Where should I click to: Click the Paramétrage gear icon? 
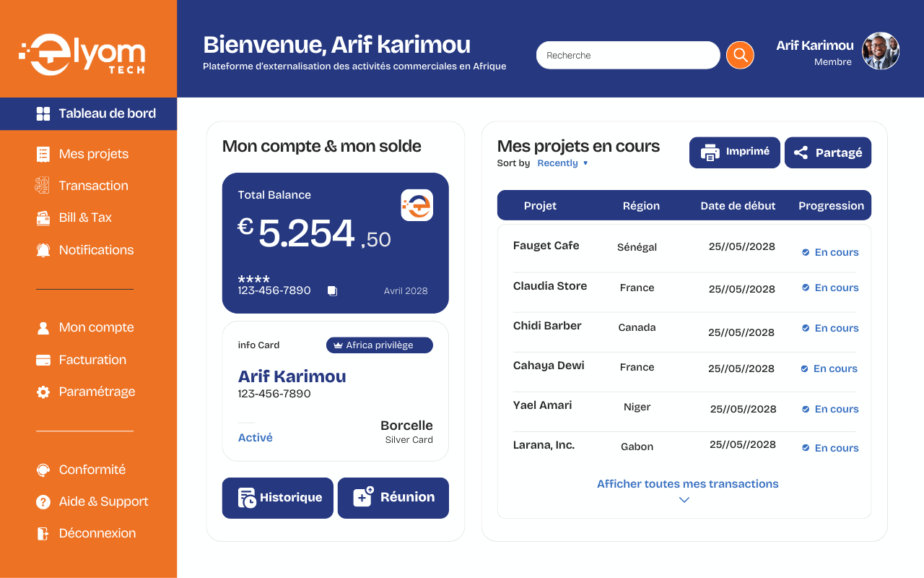[43, 392]
